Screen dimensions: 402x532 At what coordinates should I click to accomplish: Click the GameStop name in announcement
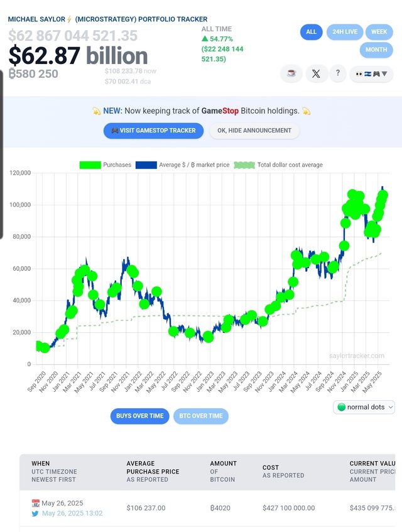tap(220, 111)
